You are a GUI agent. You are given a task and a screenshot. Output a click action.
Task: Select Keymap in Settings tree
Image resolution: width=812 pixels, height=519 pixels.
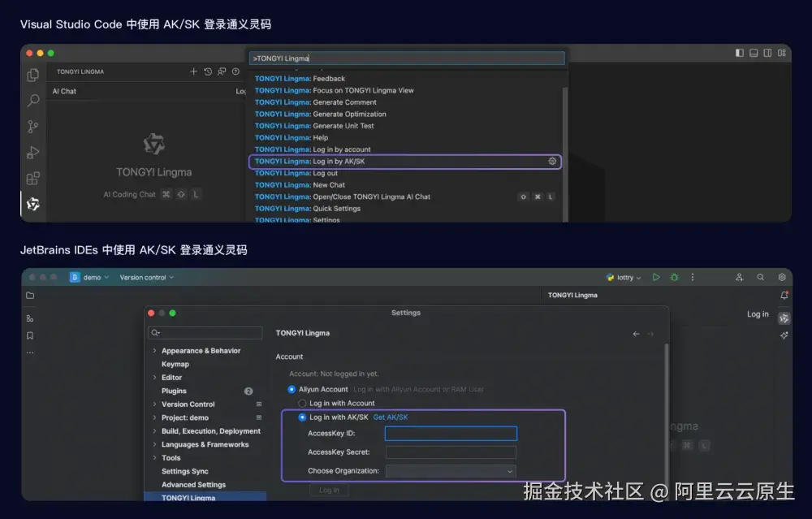point(175,364)
